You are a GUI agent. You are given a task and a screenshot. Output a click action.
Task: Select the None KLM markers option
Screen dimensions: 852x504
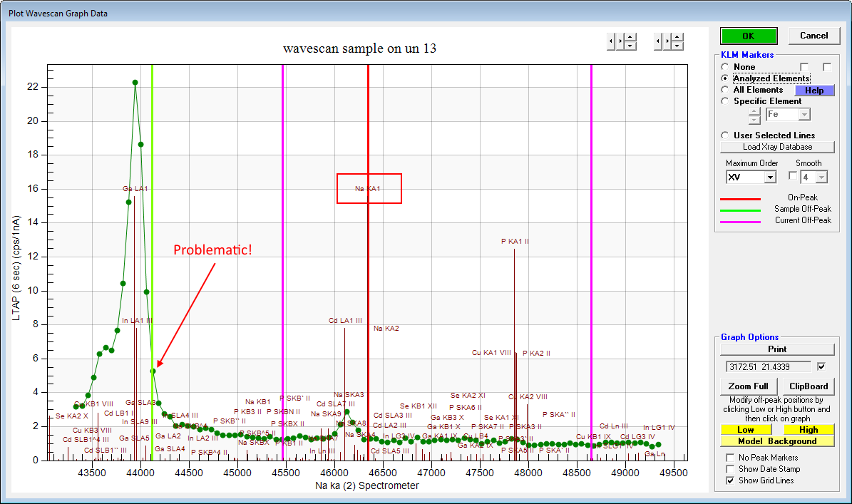725,67
